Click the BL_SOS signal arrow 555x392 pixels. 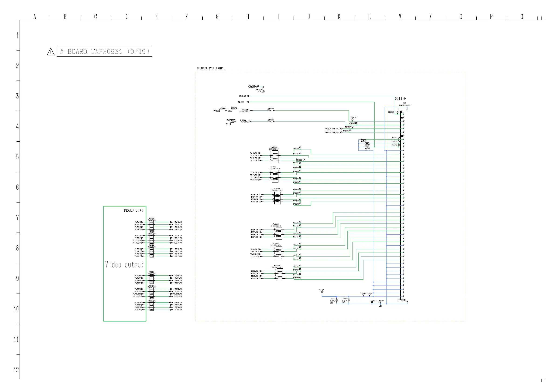click(x=248, y=102)
